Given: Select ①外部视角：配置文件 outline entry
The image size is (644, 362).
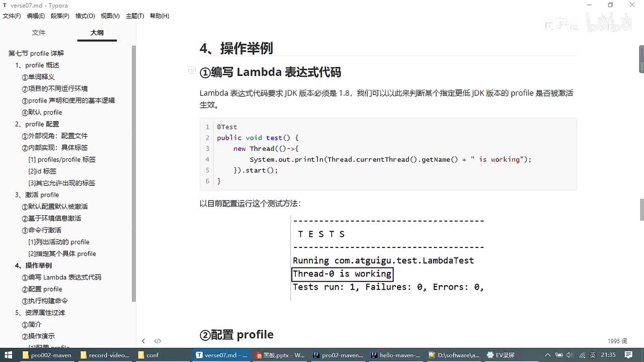Looking at the screenshot, I should 54,136.
